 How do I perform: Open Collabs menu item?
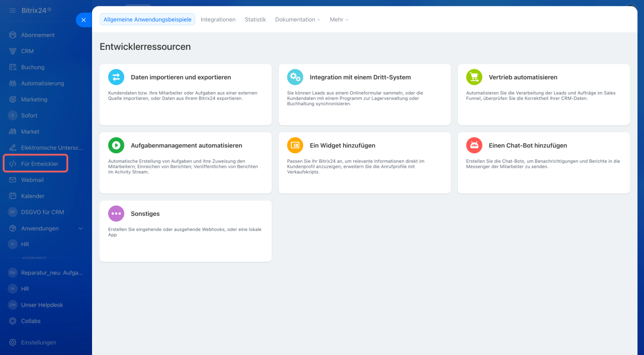pos(31,321)
